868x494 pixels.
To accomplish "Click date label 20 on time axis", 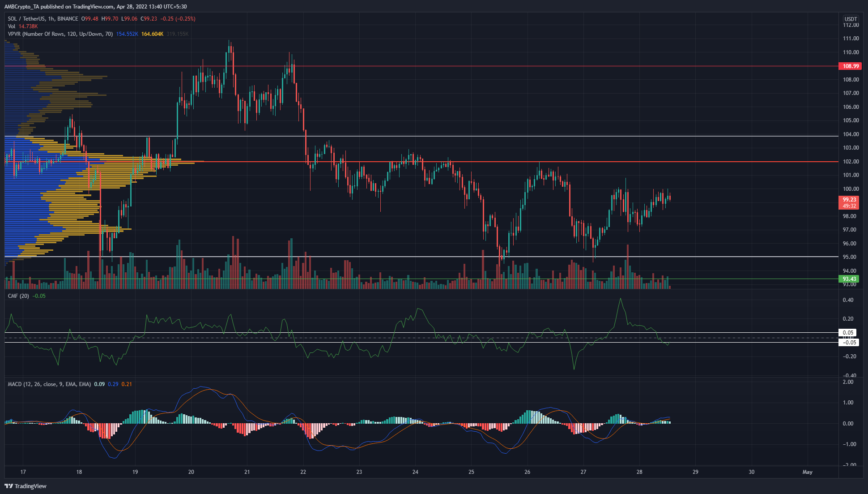I will pyautogui.click(x=191, y=472).
